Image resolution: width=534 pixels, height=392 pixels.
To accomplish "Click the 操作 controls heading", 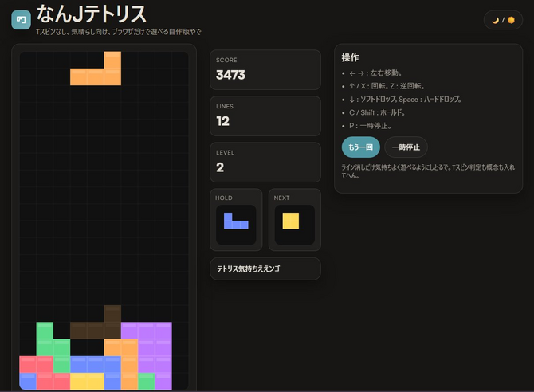I will 350,58.
